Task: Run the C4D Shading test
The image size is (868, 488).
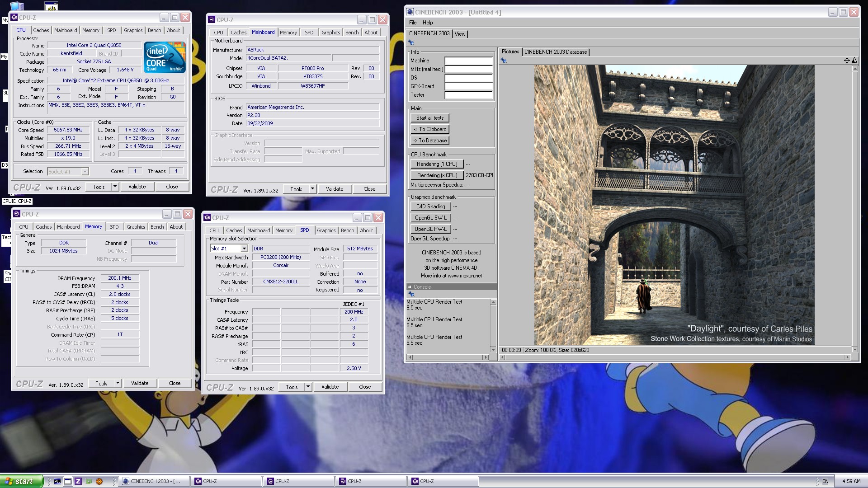Action: click(x=431, y=206)
